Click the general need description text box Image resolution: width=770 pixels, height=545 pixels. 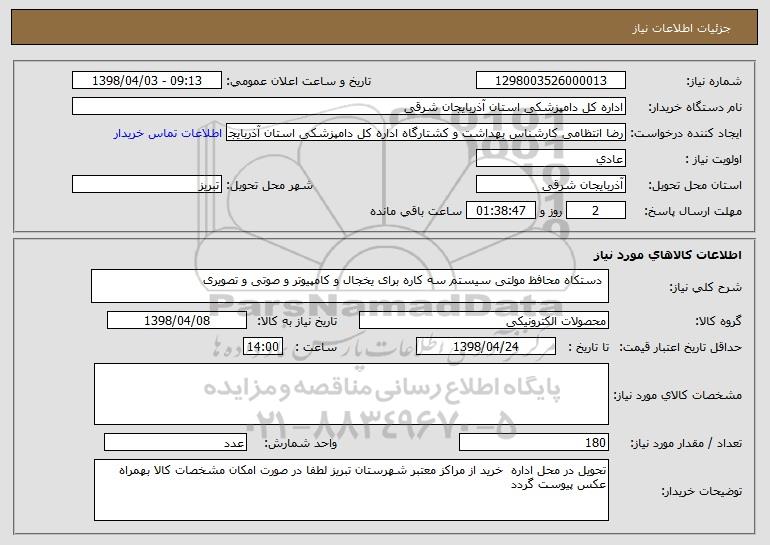(350, 286)
